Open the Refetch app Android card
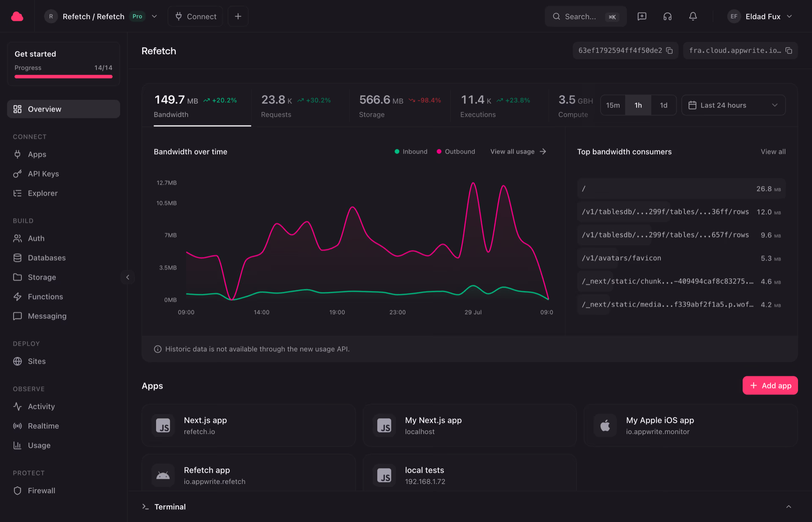This screenshot has width=812, height=522. pyautogui.click(x=249, y=473)
